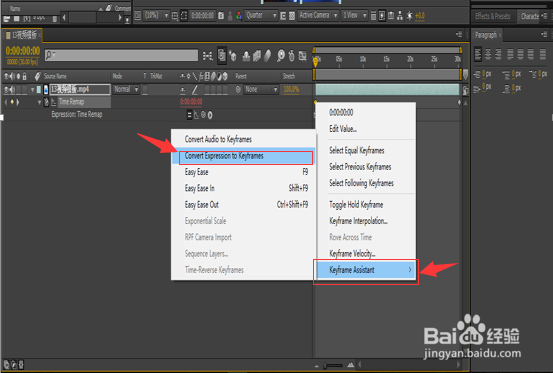Open Keyframe Assistant submenu
Image resolution: width=553 pixels, height=373 pixels.
(x=366, y=270)
